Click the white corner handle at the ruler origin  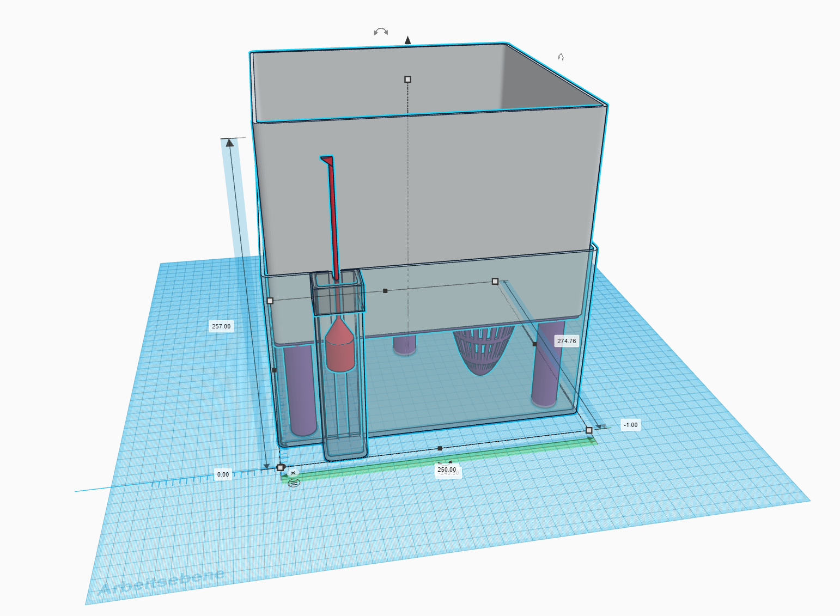(x=280, y=467)
